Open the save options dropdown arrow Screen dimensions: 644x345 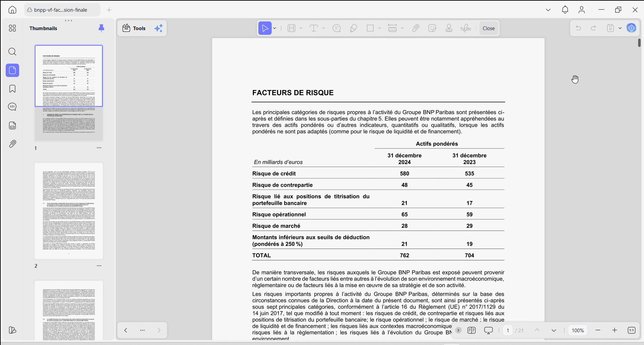(x=620, y=28)
